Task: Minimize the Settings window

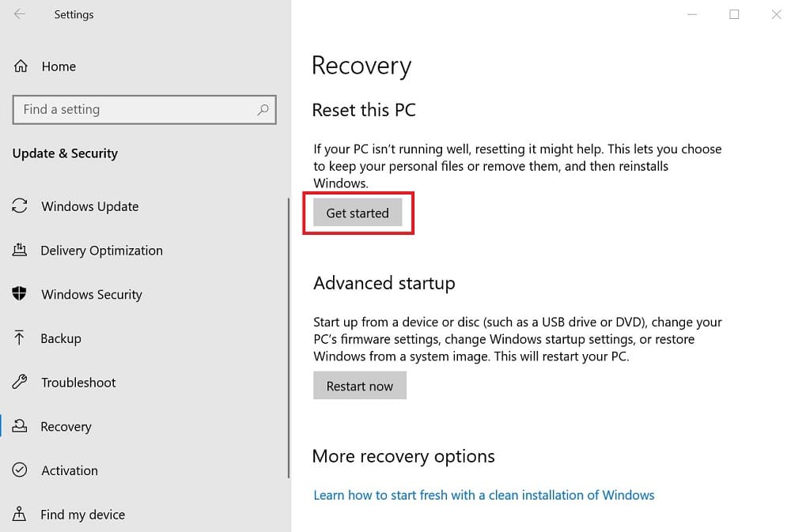Action: tap(692, 14)
